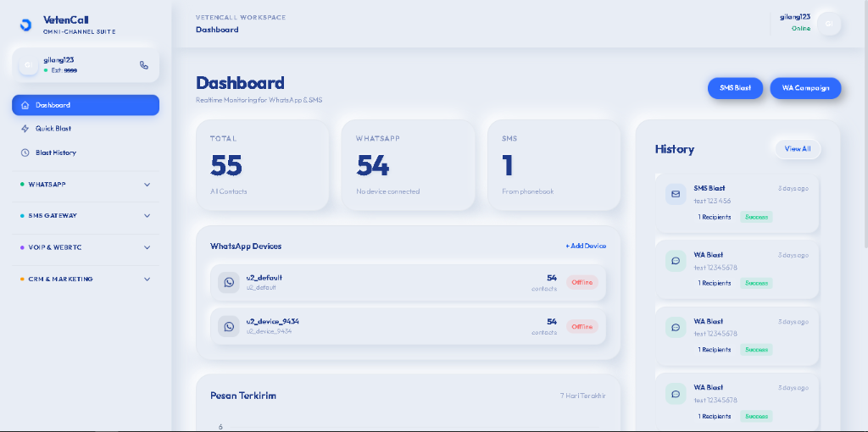868x432 pixels.
Task: Click the '7 Hari Terakhir' label
Action: coord(582,396)
